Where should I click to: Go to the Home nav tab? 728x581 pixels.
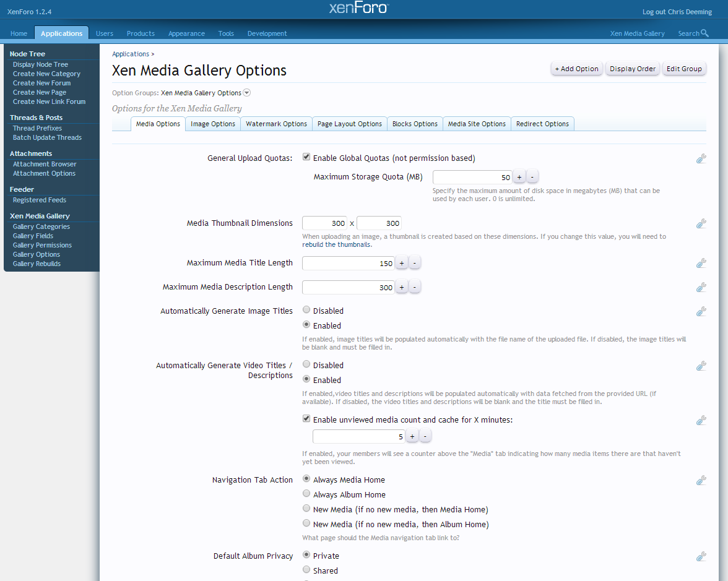tap(19, 33)
